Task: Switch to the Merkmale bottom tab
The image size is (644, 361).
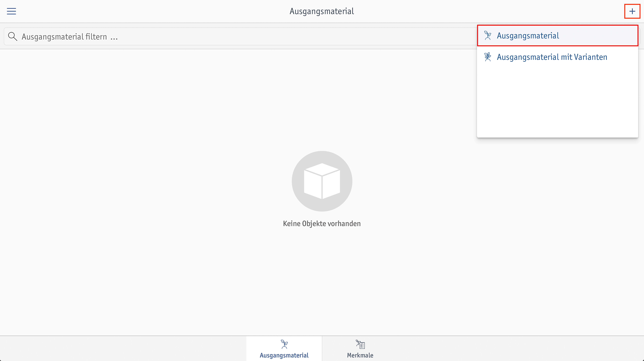Action: coord(360,349)
